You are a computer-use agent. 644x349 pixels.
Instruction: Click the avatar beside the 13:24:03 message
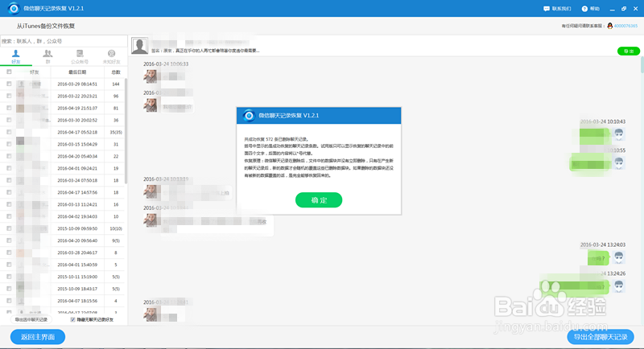pos(618,257)
